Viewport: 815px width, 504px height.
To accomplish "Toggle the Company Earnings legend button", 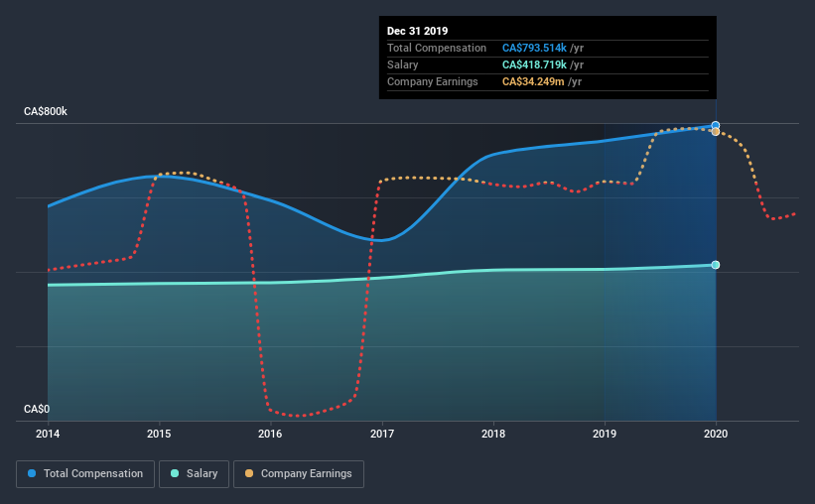I will (x=299, y=474).
